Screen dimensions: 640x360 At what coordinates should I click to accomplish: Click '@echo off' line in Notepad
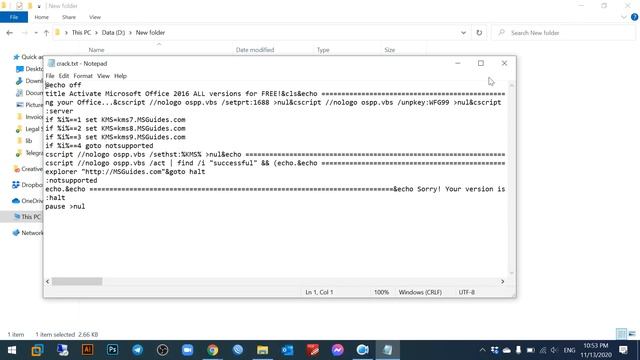(63, 85)
